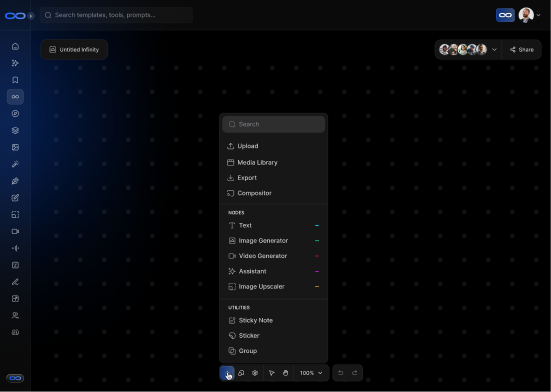Viewport: 551px width, 392px height.
Task: Select the hand pan tool
Action: [x=285, y=373]
